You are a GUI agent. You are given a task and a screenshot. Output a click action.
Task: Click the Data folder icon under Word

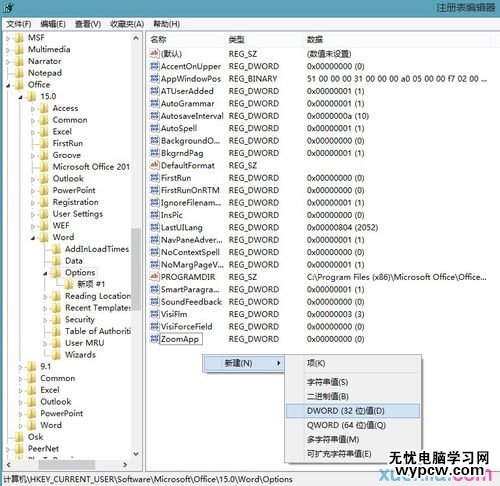pos(56,261)
